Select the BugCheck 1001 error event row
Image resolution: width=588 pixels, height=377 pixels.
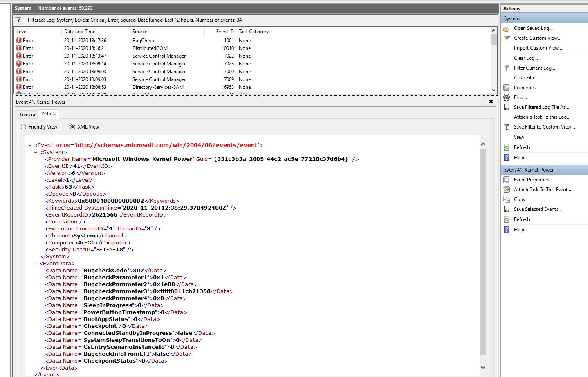click(x=143, y=41)
